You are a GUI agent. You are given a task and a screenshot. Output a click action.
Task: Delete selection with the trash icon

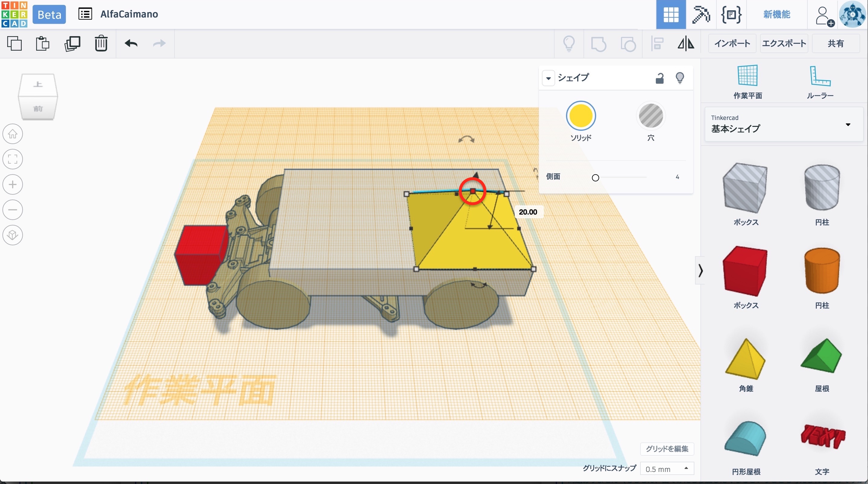(x=101, y=43)
